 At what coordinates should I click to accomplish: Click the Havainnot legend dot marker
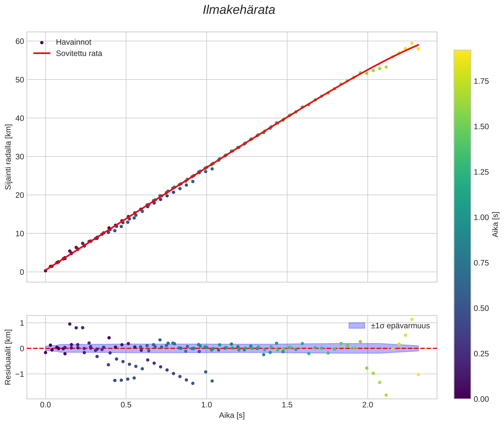coord(42,42)
